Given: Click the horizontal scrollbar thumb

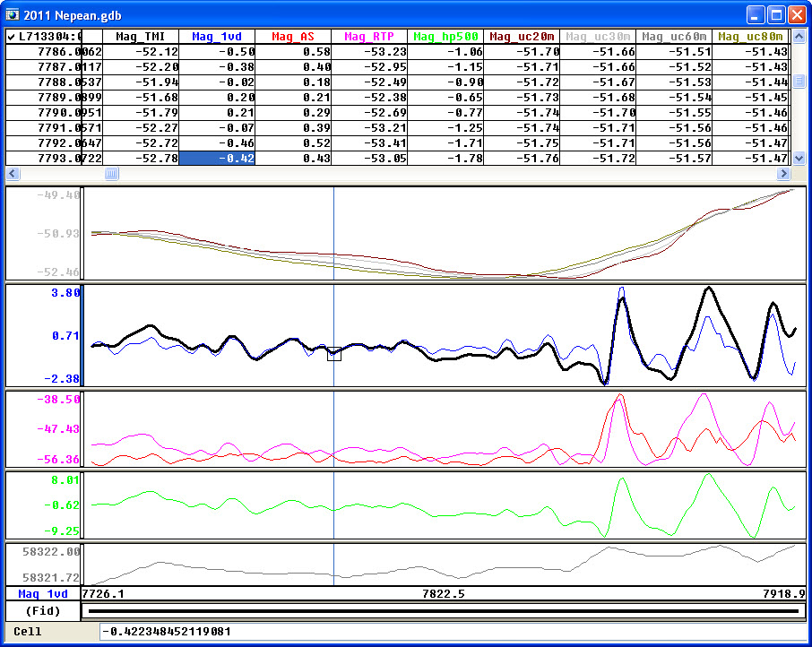Looking at the screenshot, I should (111, 174).
